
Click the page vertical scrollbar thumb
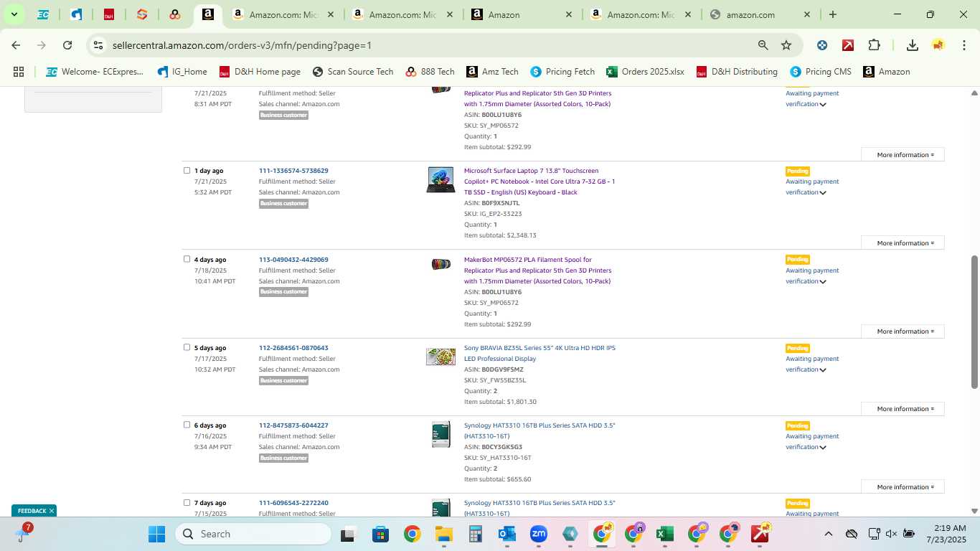[x=974, y=322]
